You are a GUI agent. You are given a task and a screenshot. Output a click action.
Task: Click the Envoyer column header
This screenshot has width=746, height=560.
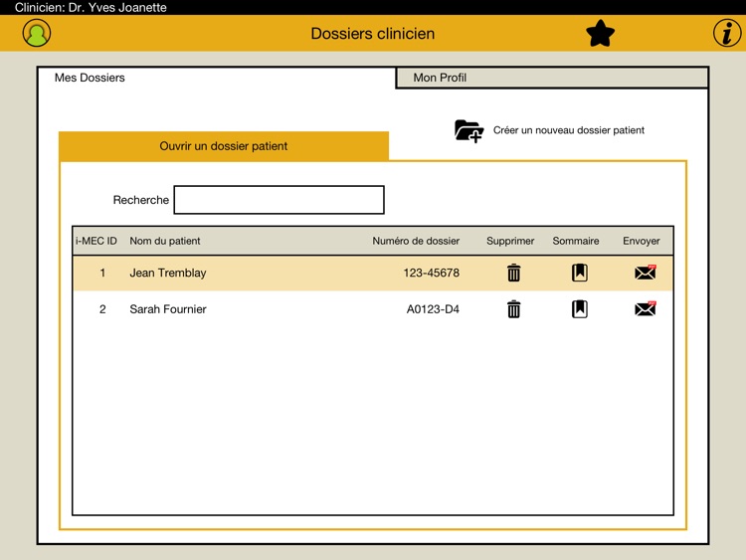coord(642,241)
